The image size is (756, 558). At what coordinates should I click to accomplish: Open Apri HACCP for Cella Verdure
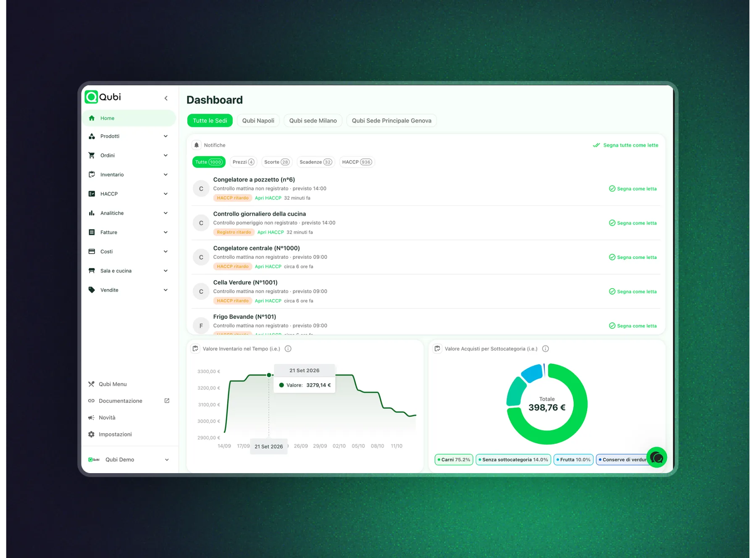point(268,301)
